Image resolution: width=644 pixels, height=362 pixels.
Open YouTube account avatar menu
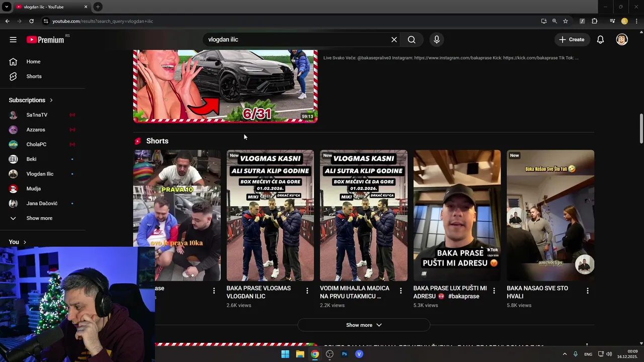coord(622,40)
